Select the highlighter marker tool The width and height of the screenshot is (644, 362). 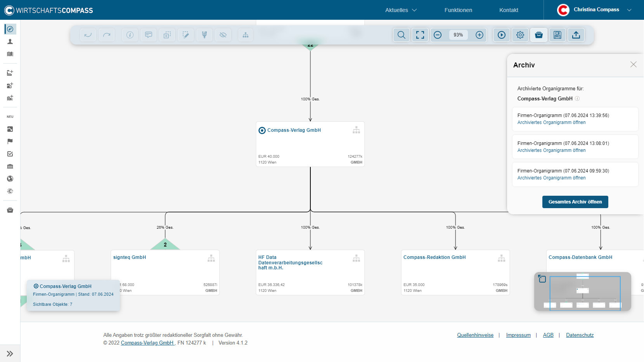(204, 35)
